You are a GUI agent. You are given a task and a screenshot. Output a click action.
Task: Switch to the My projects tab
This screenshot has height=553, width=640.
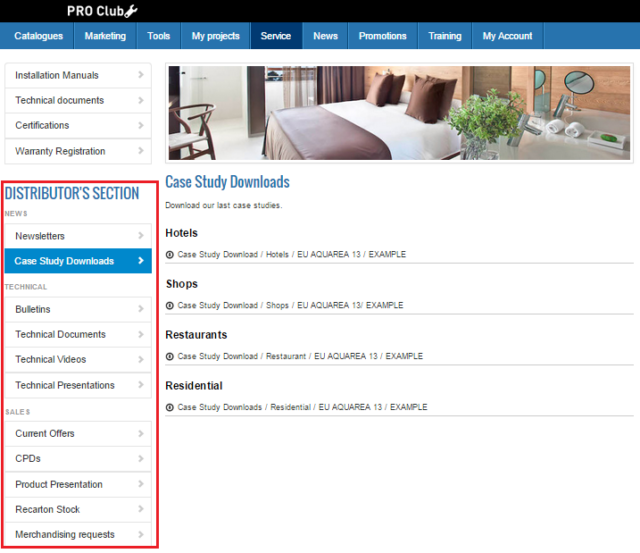click(215, 36)
